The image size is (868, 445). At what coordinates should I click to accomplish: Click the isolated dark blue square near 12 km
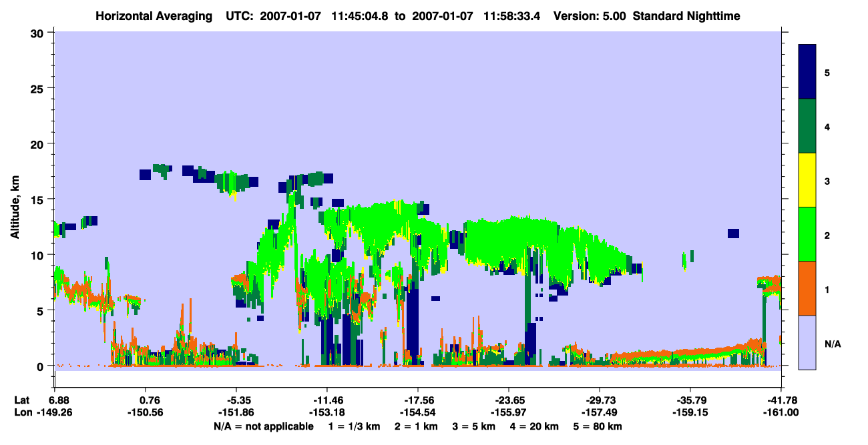[733, 234]
